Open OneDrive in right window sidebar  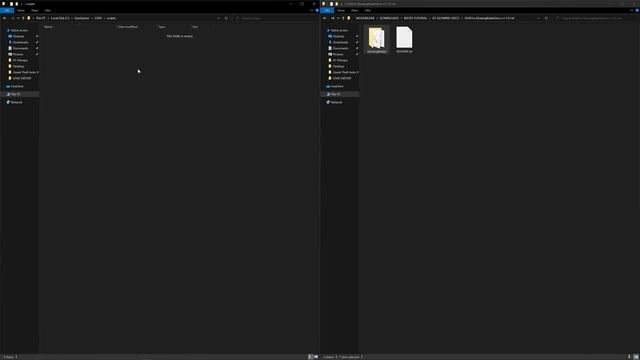[x=337, y=86]
